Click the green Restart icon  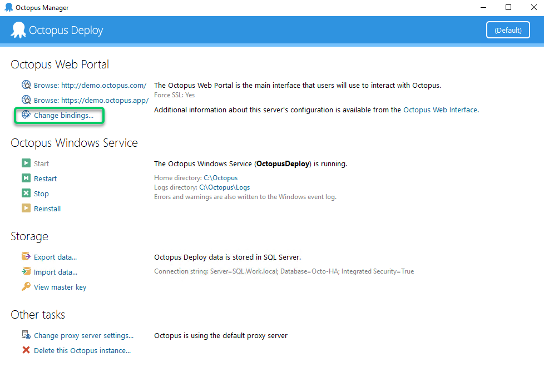[26, 178]
